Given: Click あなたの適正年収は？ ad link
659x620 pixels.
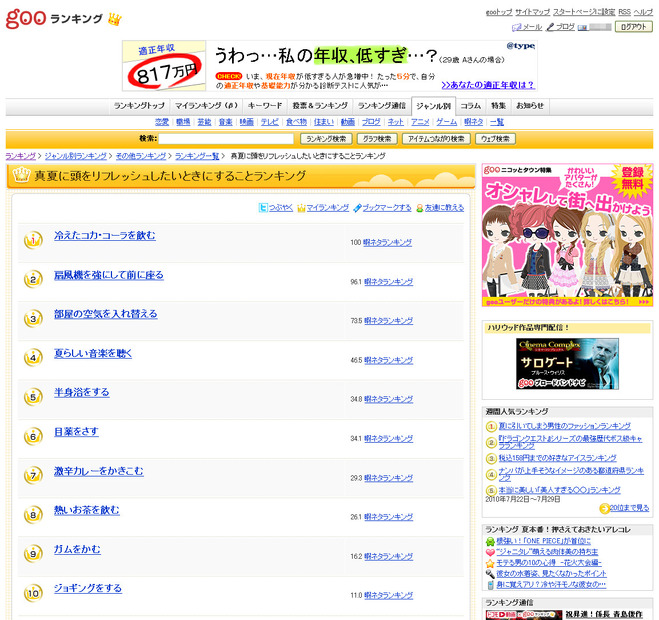Looking at the screenshot, I should pos(488,85).
